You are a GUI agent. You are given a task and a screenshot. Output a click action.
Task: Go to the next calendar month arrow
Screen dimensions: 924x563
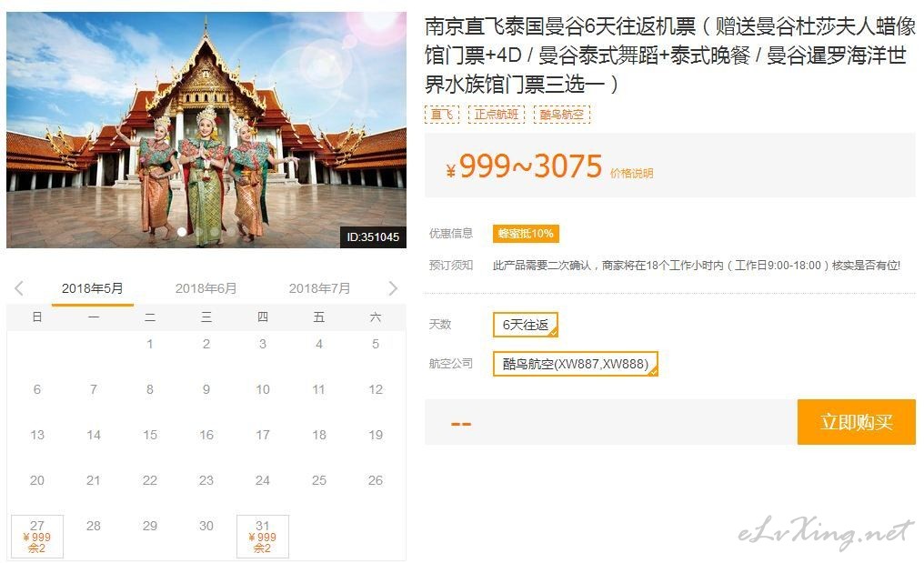coord(393,288)
